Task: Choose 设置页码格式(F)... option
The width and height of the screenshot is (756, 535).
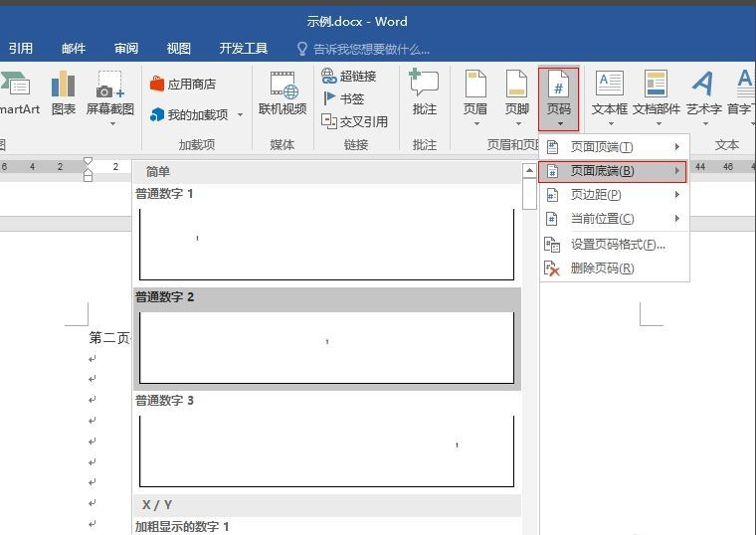Action: click(614, 245)
